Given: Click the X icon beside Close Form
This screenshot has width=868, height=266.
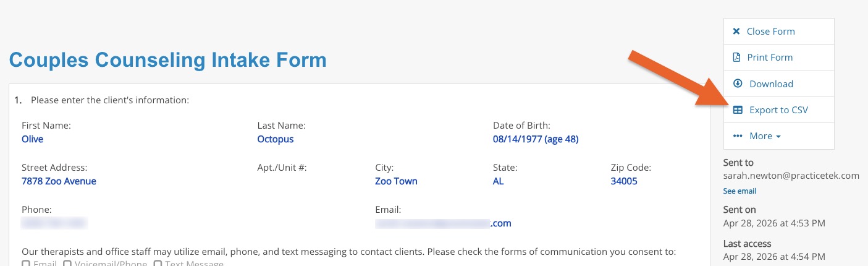Looking at the screenshot, I should pos(736,32).
